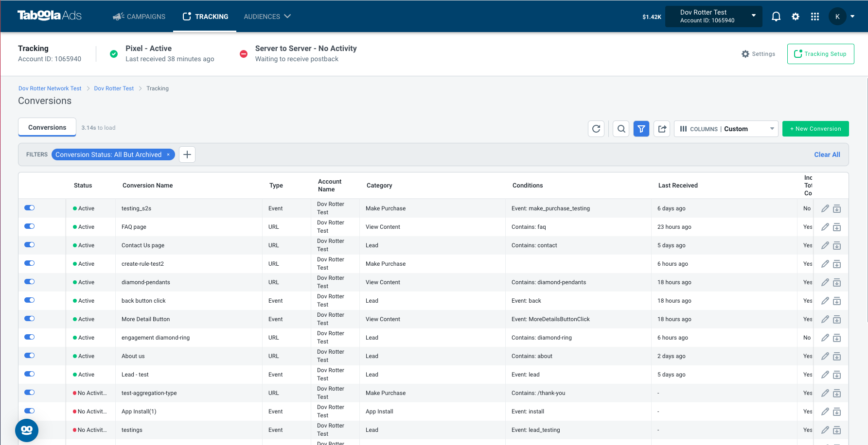
Task: Click the export icon beside the filter button
Action: pyautogui.click(x=662, y=129)
